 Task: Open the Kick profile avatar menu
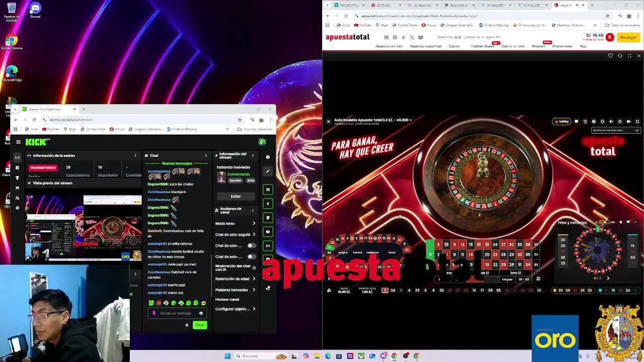tap(262, 142)
